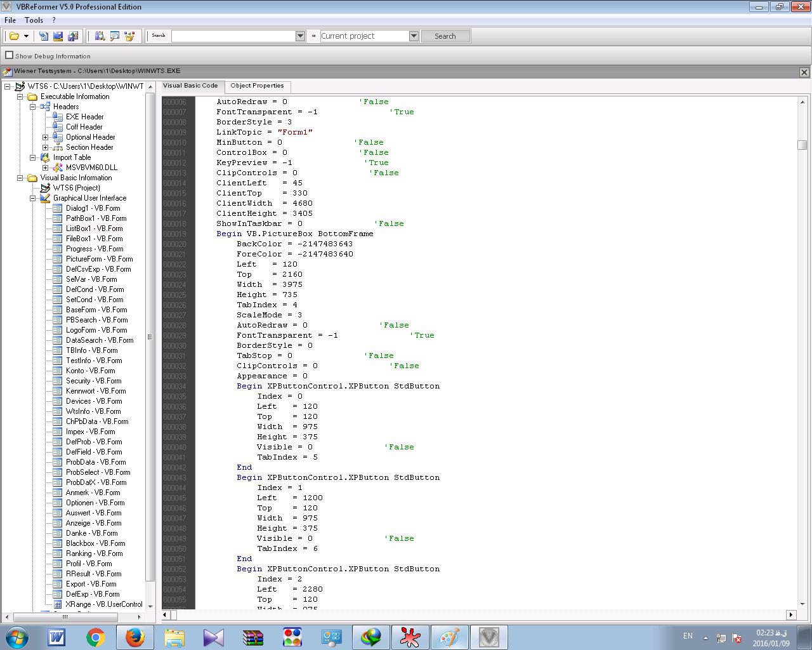Select the Security VB.Form item

coord(93,381)
